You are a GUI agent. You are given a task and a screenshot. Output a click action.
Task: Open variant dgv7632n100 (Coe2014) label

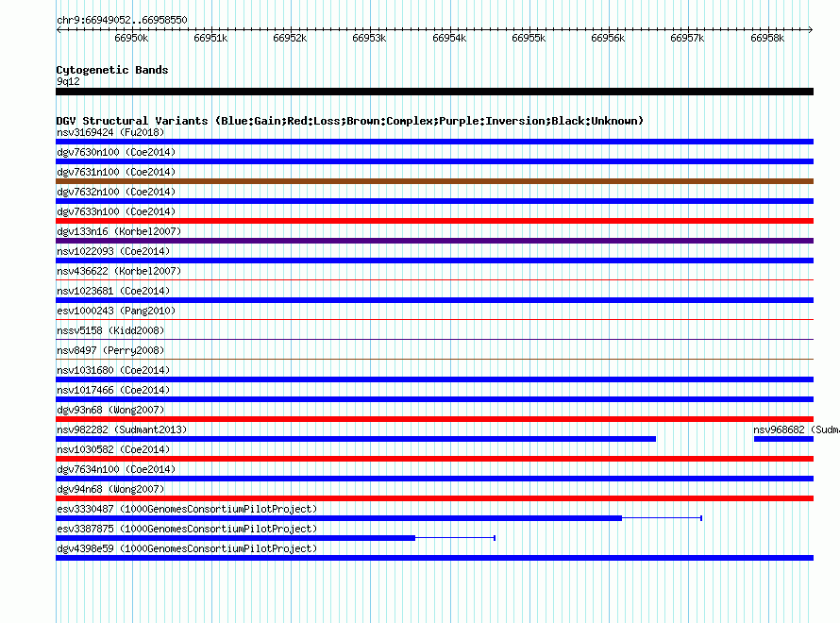pyautogui.click(x=116, y=192)
